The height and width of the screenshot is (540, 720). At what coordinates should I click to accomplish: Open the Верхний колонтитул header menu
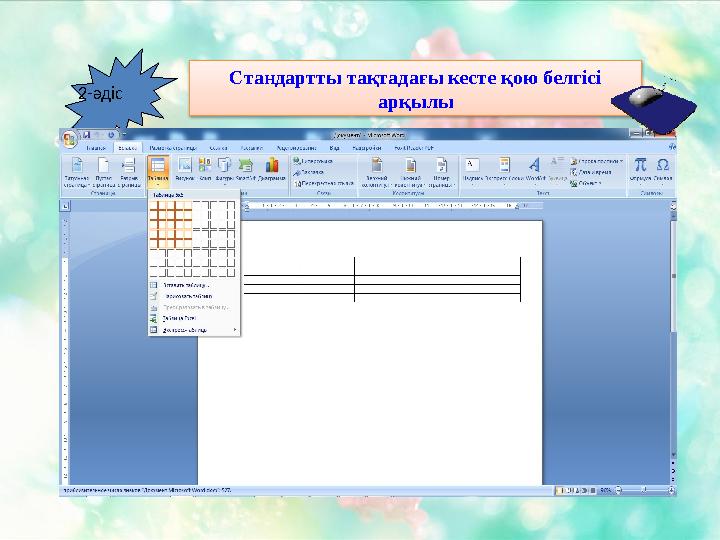[377, 172]
